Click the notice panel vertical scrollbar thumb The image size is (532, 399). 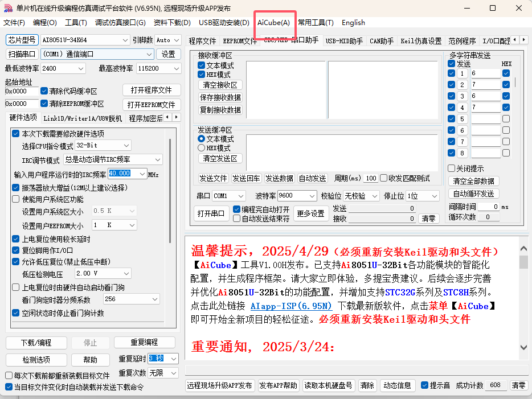[x=523, y=262]
